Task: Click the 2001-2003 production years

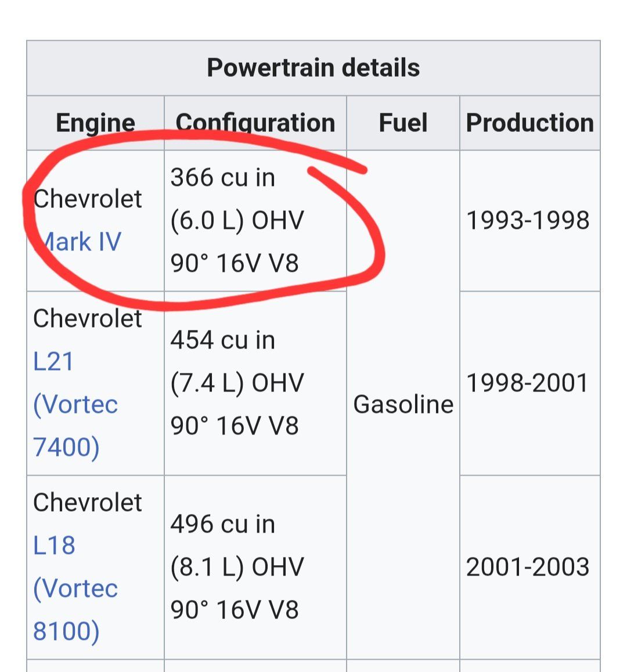Action: click(527, 567)
